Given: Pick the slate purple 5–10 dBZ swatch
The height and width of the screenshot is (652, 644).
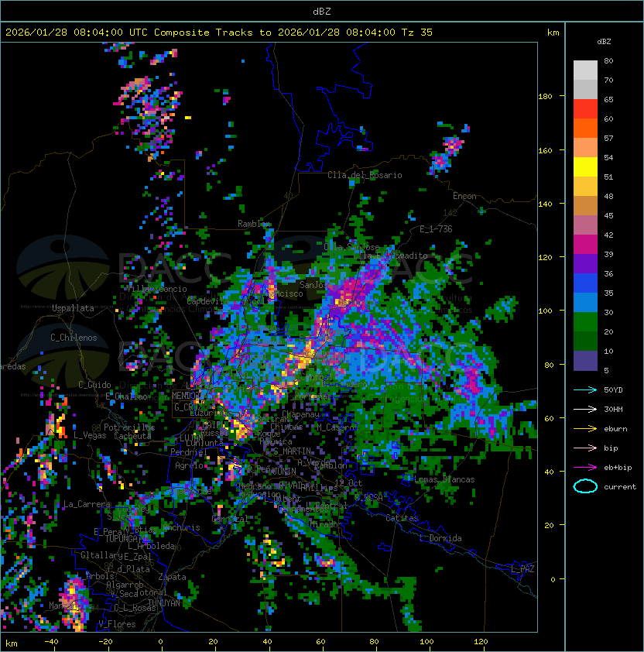Looking at the screenshot, I should [585, 361].
